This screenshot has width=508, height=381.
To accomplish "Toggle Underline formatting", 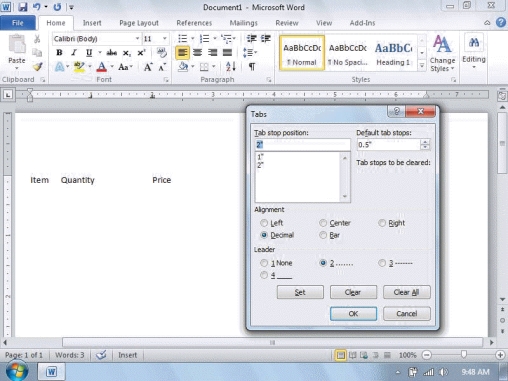I will (x=89, y=52).
